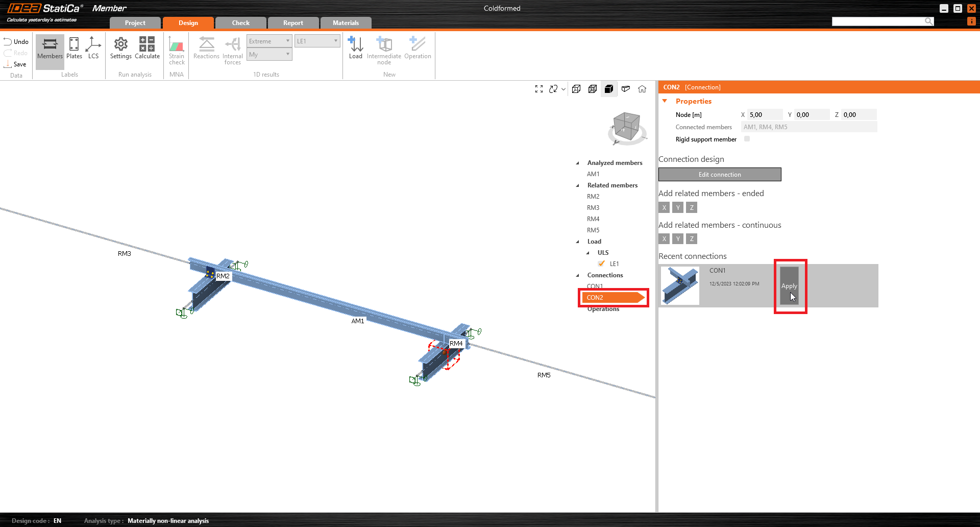980x527 pixels.
Task: Collapse the Related members tree group
Action: point(578,186)
